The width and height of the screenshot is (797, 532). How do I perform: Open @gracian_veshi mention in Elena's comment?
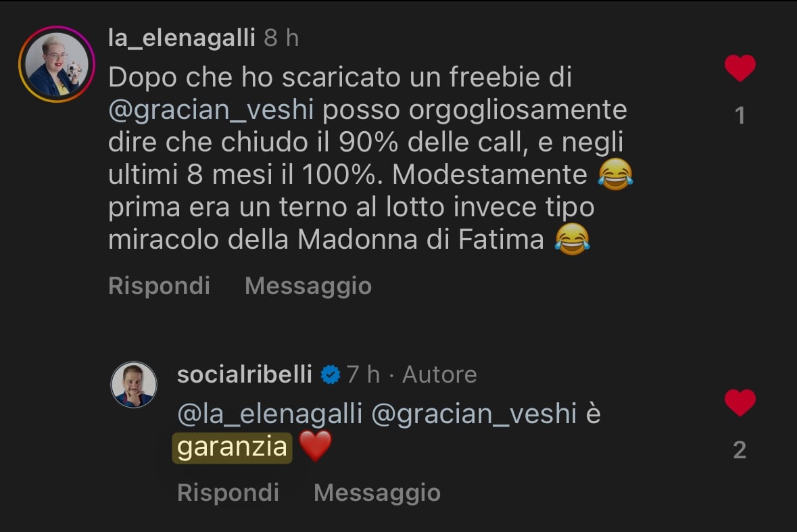[211, 110]
